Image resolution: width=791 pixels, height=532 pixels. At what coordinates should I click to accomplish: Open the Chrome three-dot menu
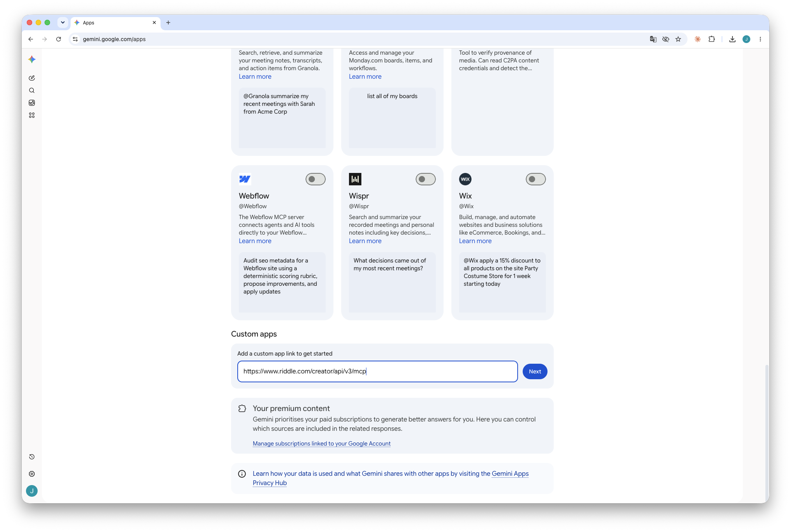pyautogui.click(x=760, y=39)
